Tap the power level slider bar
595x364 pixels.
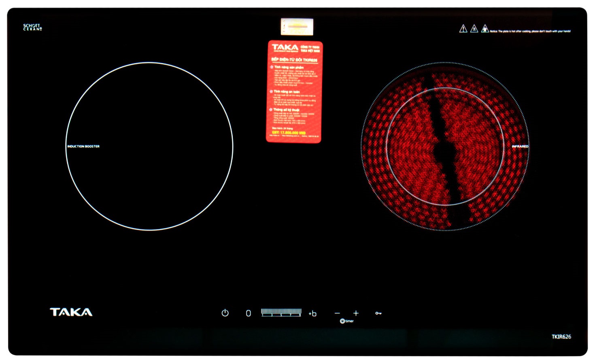(x=281, y=312)
